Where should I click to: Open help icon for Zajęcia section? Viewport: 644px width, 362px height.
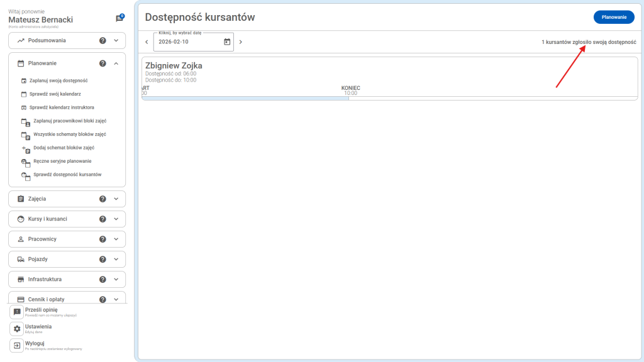click(x=103, y=199)
